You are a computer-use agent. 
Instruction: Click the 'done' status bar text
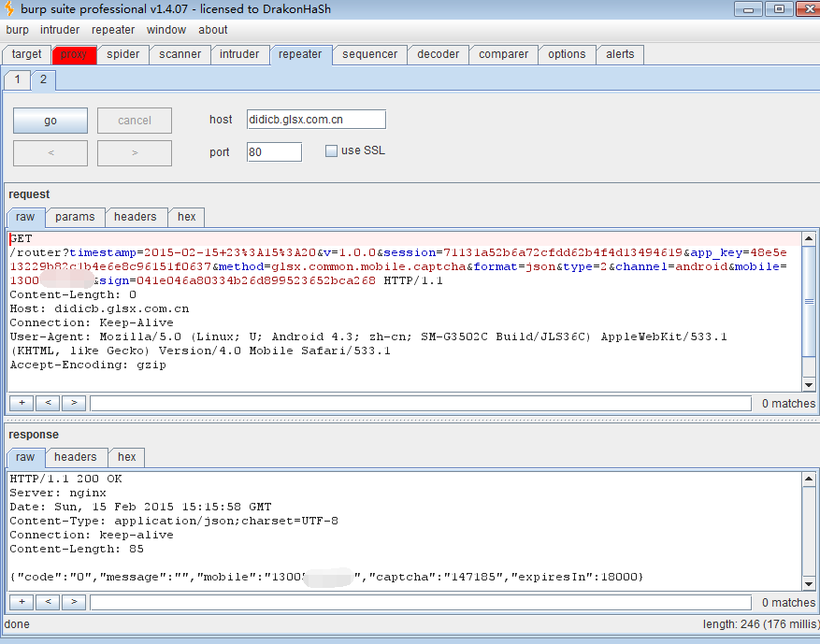tap(17, 624)
